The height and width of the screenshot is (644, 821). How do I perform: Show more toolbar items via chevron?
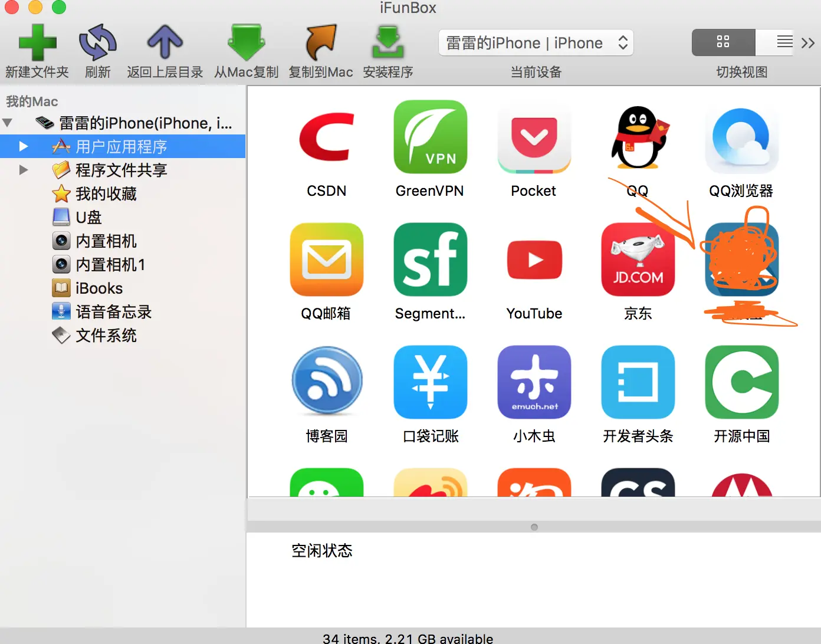pos(808,42)
